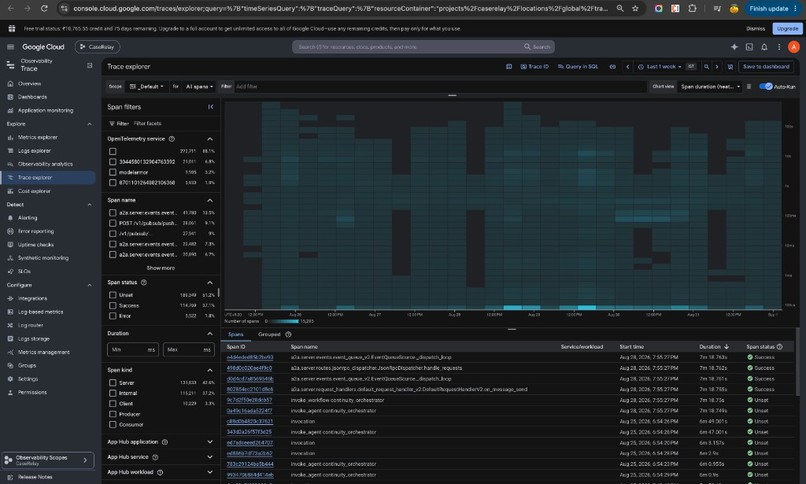Toggle the Auto-Run switch
806x484 pixels.
tap(766, 86)
